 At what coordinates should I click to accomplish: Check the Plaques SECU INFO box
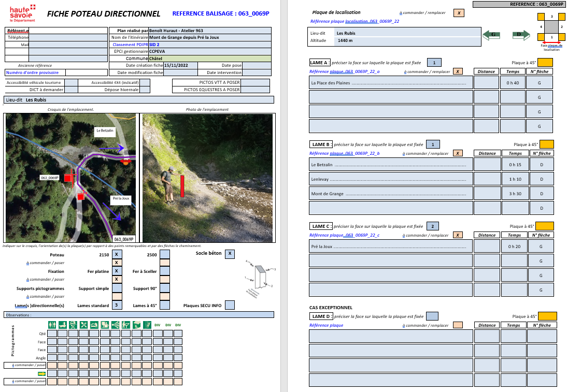230,306
